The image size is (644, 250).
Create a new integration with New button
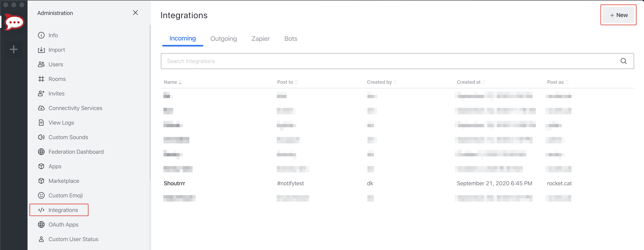(x=618, y=15)
